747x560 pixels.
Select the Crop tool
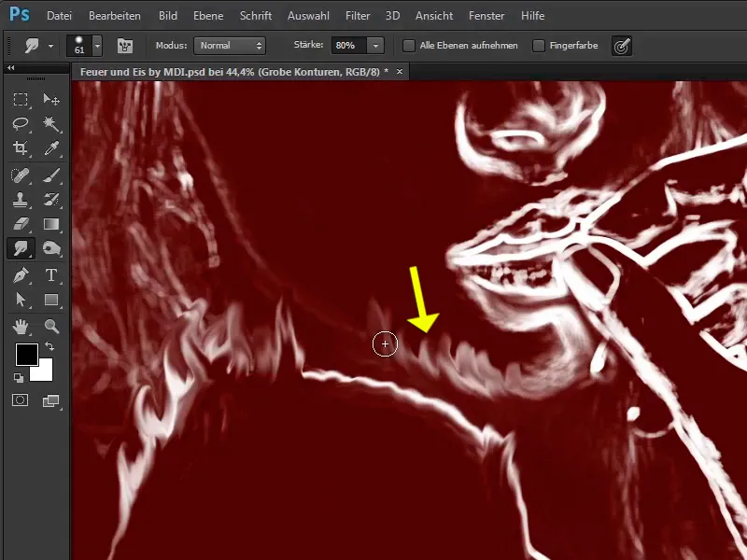tap(20, 148)
